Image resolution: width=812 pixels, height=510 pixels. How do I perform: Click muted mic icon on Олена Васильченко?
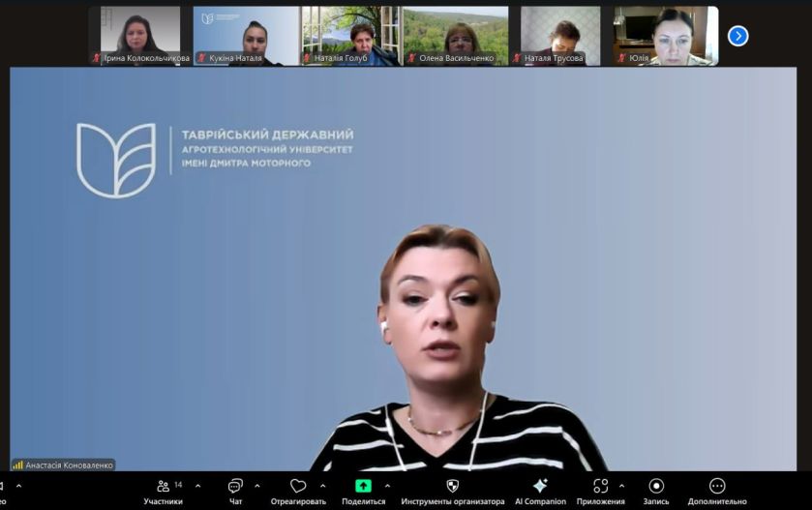pos(411,58)
